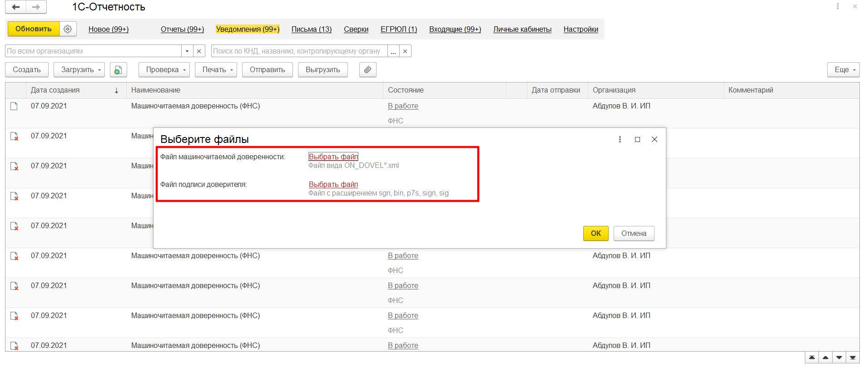Expand the organization filter dropdown
868x367 pixels.
click(187, 51)
